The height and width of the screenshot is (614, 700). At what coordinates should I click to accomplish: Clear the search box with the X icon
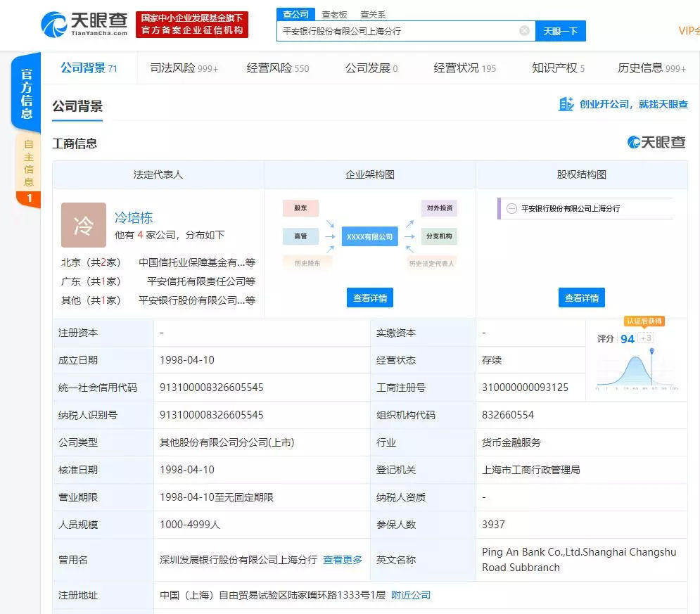click(x=525, y=31)
